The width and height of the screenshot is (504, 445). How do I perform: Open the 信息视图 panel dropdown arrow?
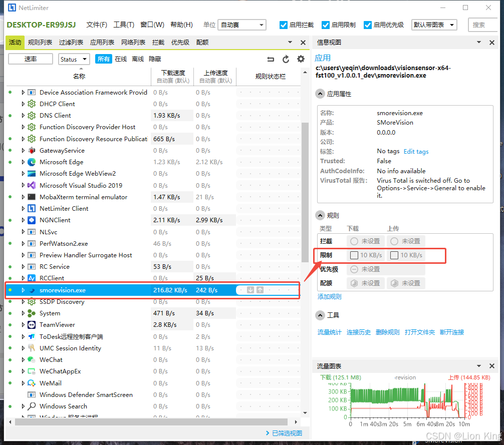[479, 43]
